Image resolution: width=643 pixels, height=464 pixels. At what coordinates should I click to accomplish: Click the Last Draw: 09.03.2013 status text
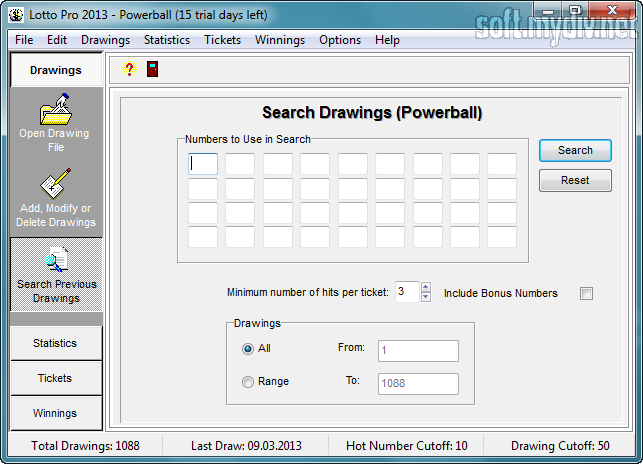[246, 446]
